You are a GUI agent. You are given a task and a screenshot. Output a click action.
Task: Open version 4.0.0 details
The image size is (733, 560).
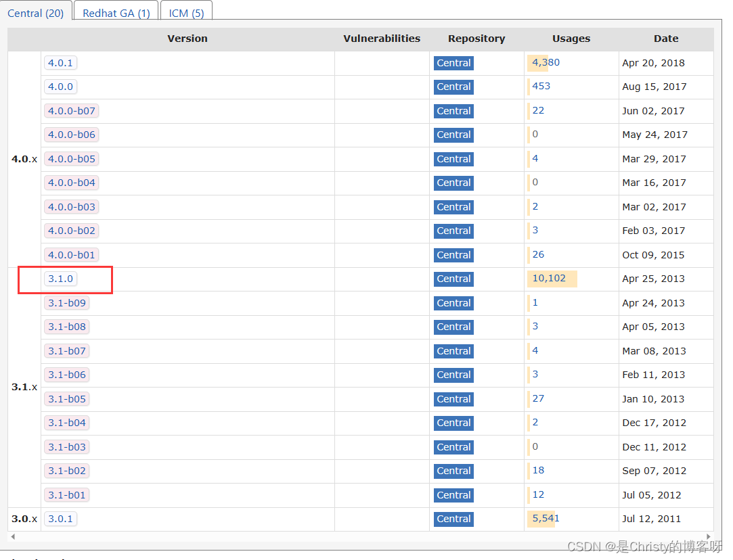click(x=60, y=87)
